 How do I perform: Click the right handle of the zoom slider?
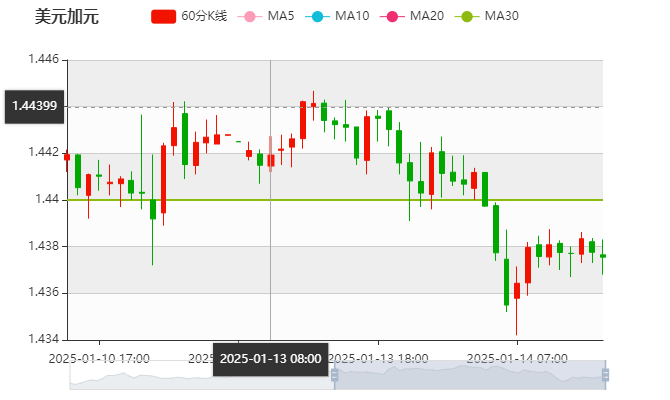pyautogui.click(x=607, y=375)
